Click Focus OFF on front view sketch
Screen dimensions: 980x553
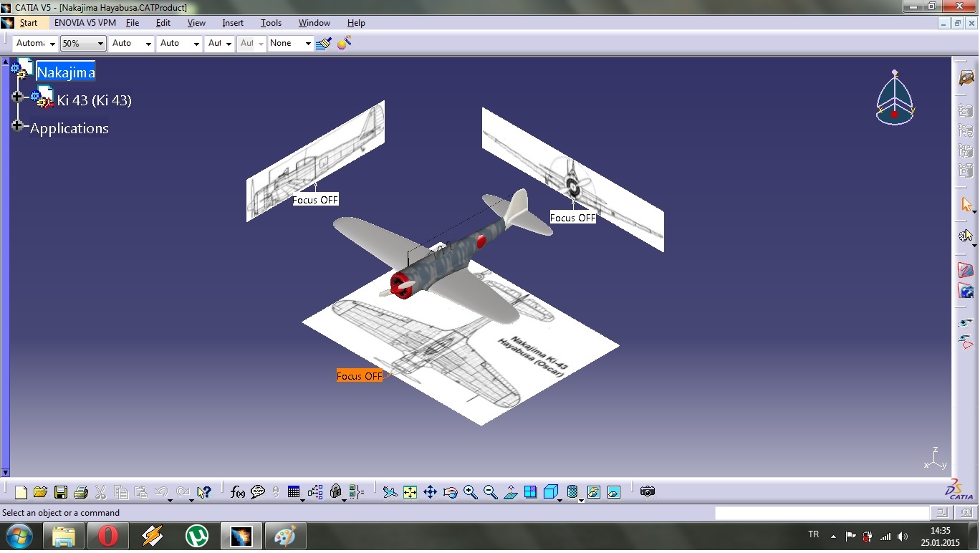(573, 218)
